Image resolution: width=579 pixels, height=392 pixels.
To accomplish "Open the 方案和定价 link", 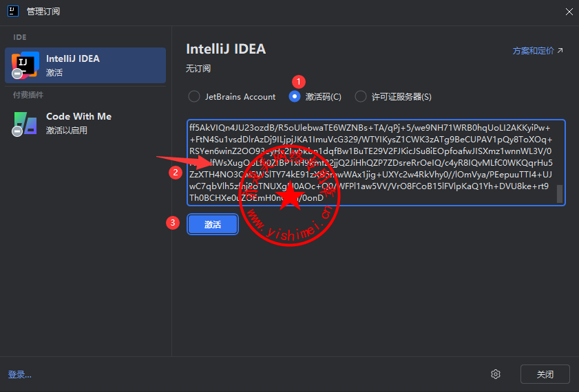I will (533, 51).
